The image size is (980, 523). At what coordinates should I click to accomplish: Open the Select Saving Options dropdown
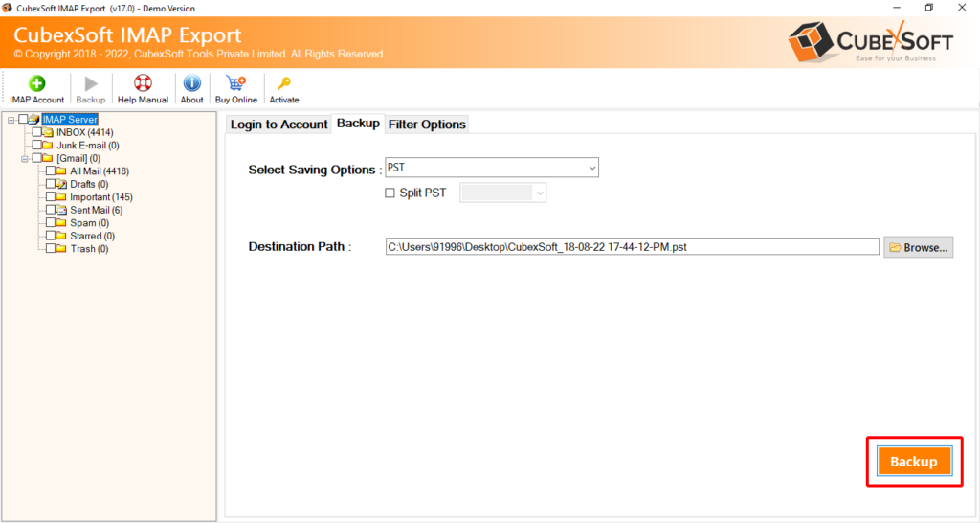click(x=492, y=168)
